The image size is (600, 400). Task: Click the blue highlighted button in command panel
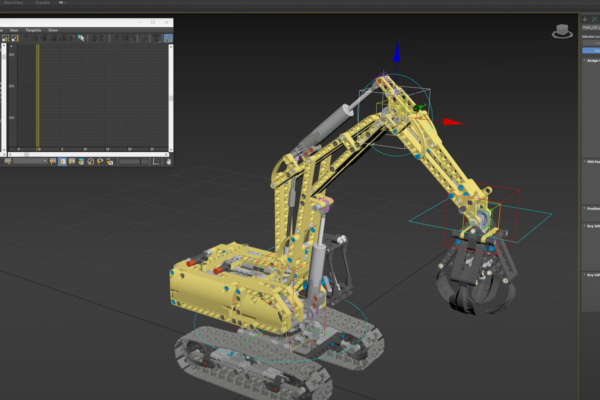tap(591, 51)
